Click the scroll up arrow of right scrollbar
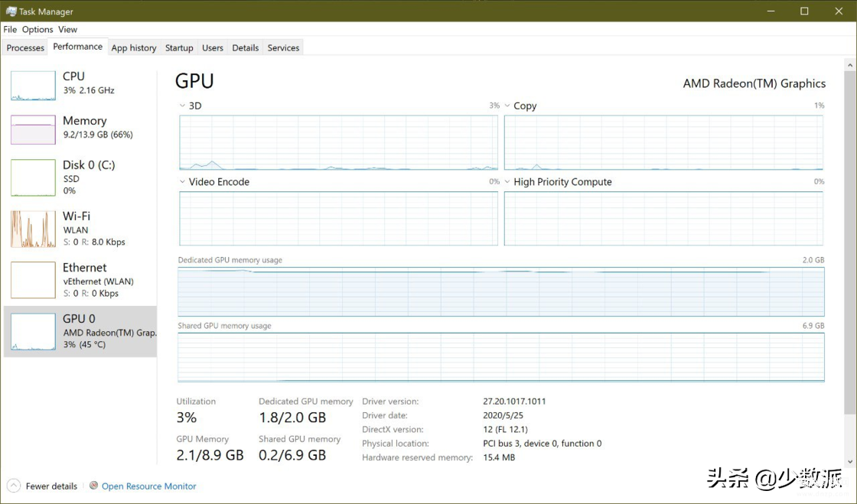 click(x=850, y=65)
